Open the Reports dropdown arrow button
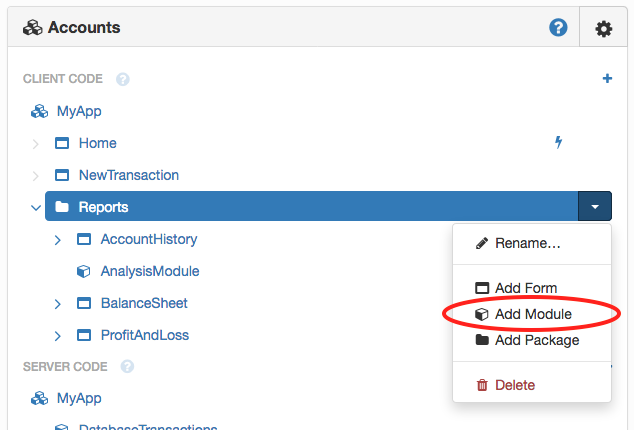The image size is (634, 430). [595, 207]
